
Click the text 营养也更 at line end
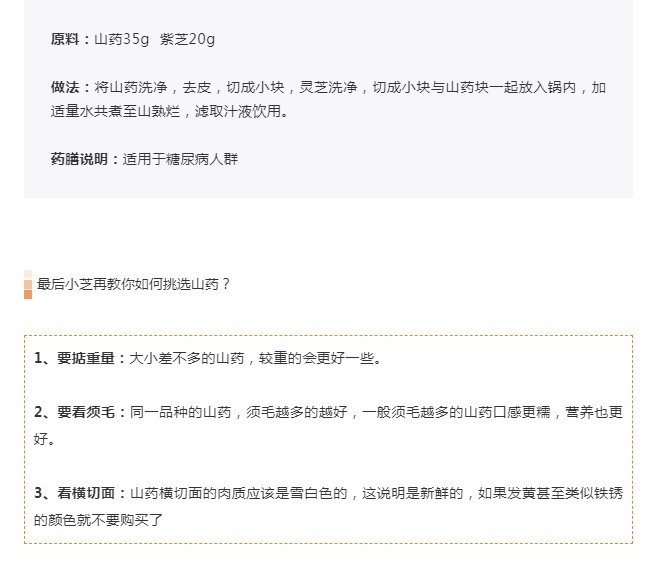tap(594, 412)
